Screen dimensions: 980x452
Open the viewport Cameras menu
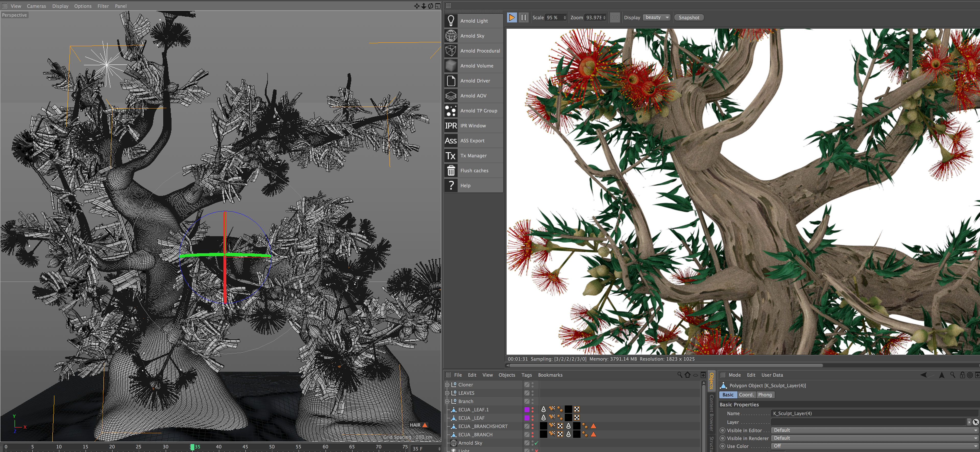point(36,6)
